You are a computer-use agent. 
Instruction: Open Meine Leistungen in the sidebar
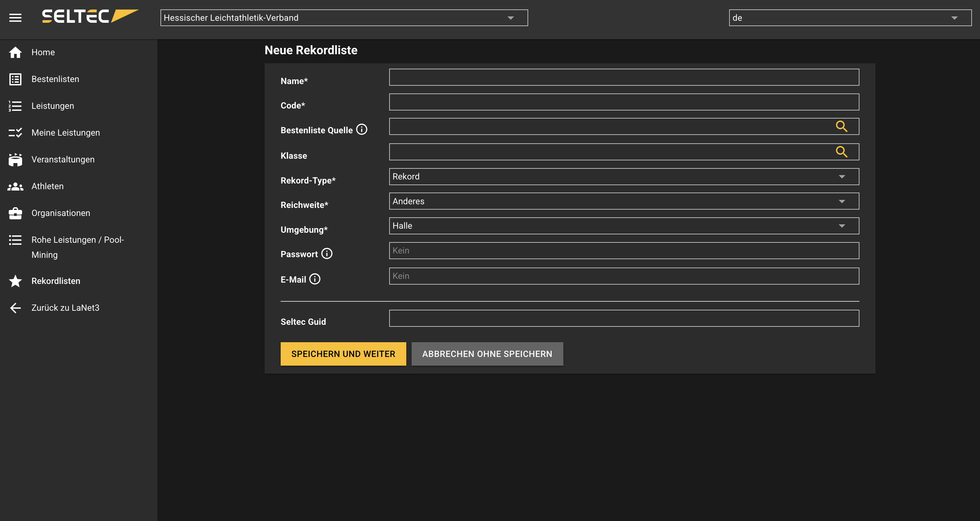click(78, 133)
